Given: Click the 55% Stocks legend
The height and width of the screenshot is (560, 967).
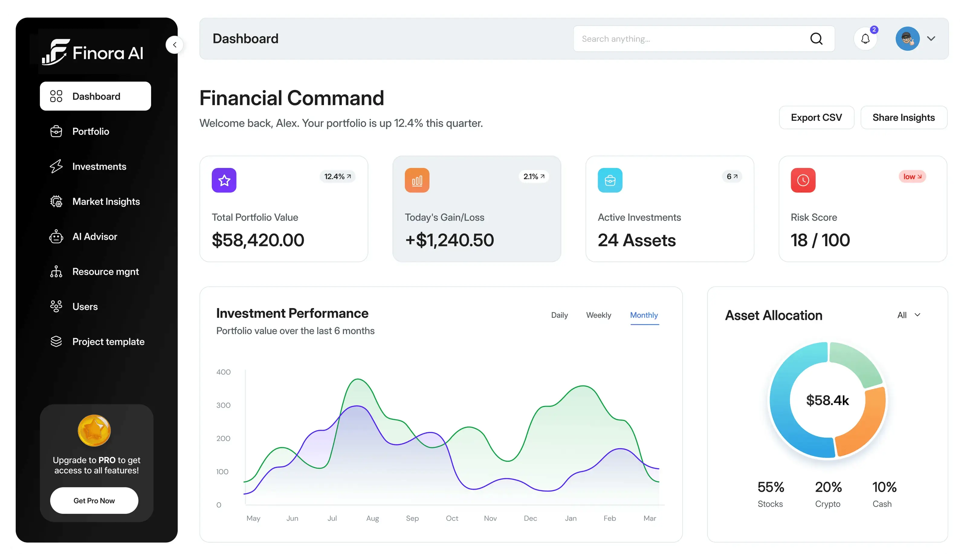Looking at the screenshot, I should [x=771, y=494].
